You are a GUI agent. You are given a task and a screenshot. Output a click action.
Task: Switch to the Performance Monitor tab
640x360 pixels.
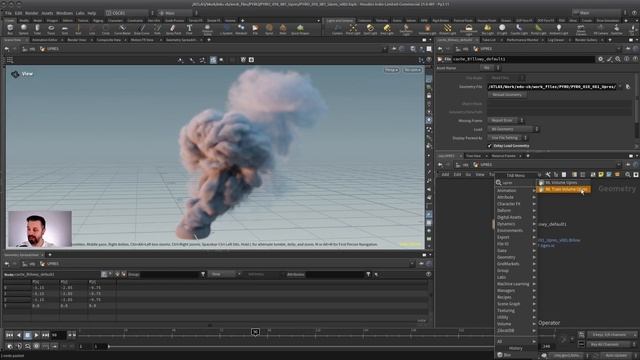point(522,40)
